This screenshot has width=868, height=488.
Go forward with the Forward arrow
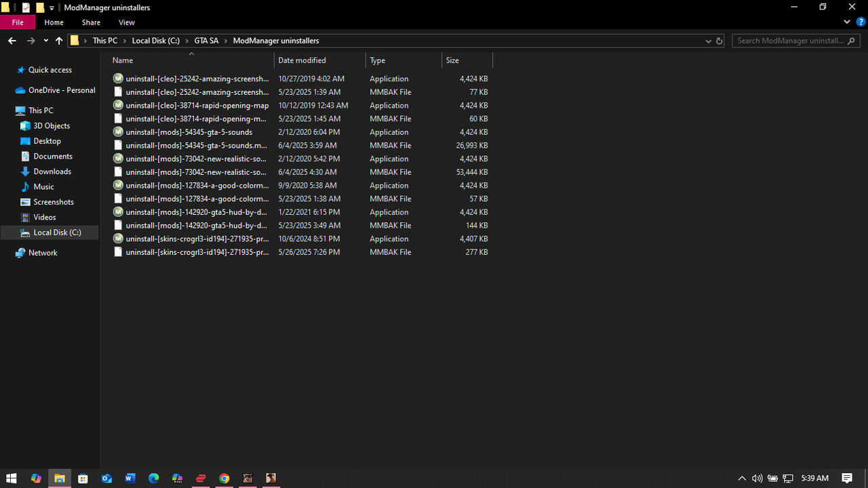[31, 41]
